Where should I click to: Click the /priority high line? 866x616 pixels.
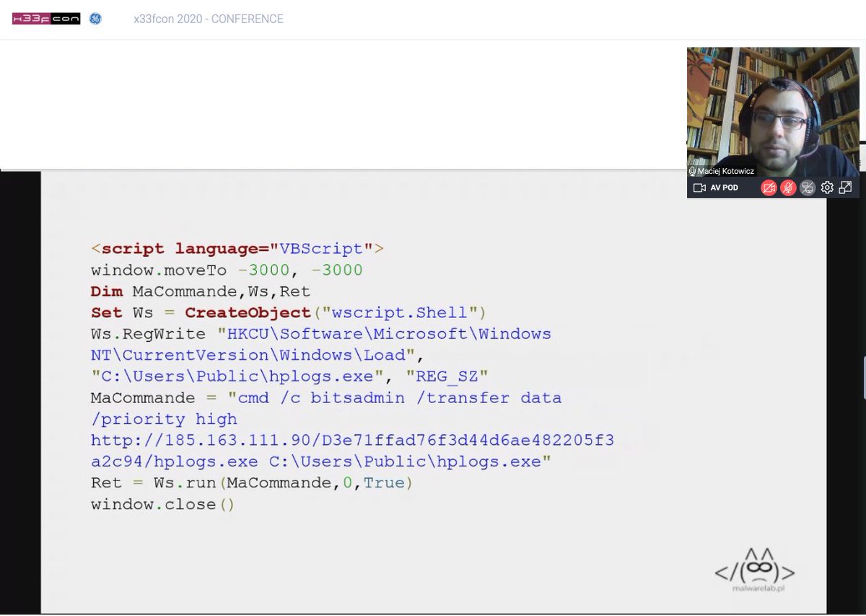click(164, 419)
